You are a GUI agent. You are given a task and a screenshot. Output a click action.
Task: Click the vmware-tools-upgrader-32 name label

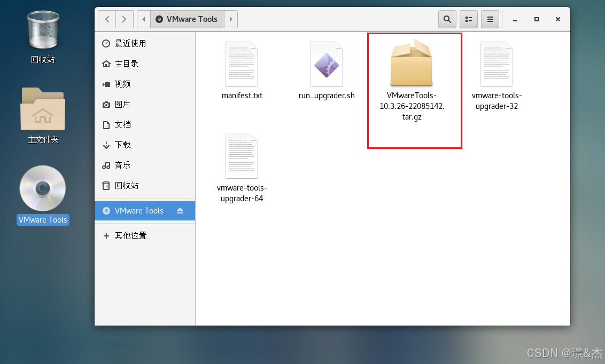(x=497, y=101)
